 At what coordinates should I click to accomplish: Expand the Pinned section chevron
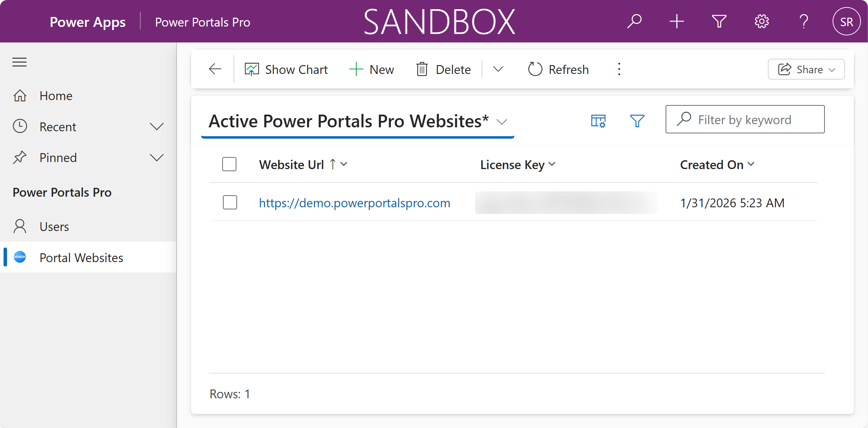click(156, 157)
